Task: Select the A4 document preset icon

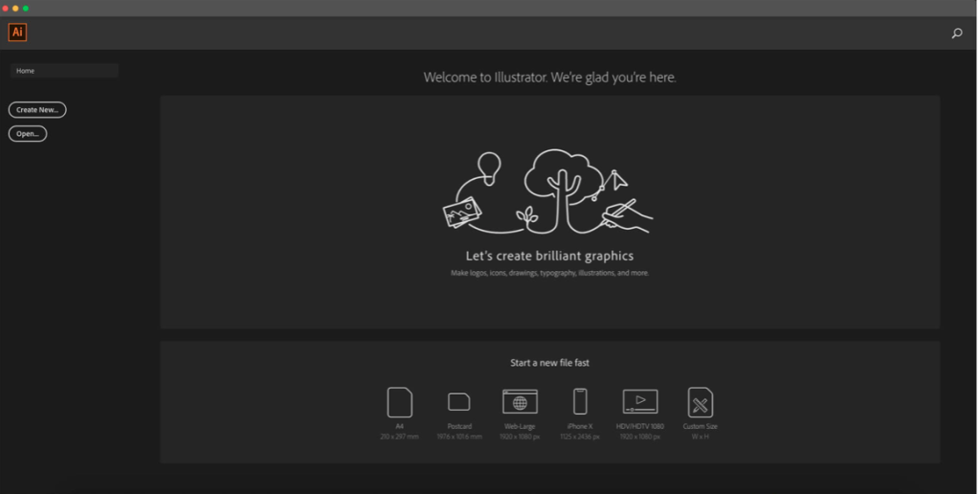Action: click(399, 402)
